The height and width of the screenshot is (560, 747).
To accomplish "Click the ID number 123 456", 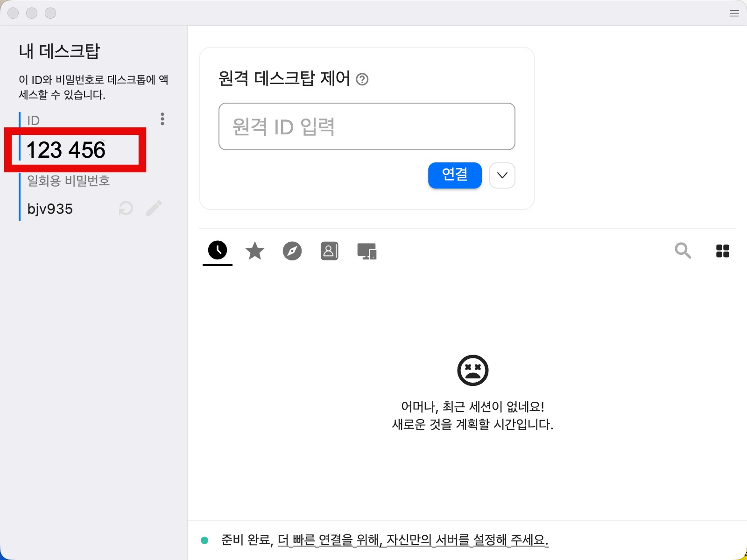I will pyautogui.click(x=66, y=150).
